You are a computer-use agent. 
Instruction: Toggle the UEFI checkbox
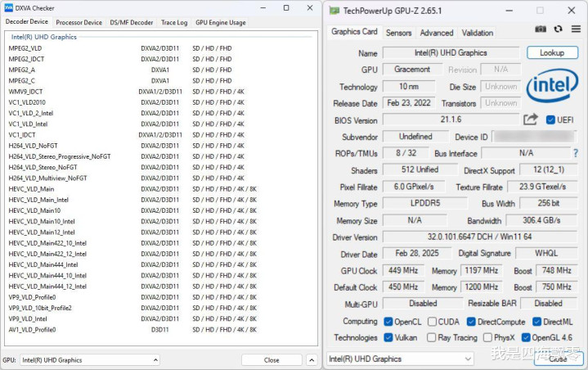[x=550, y=120]
